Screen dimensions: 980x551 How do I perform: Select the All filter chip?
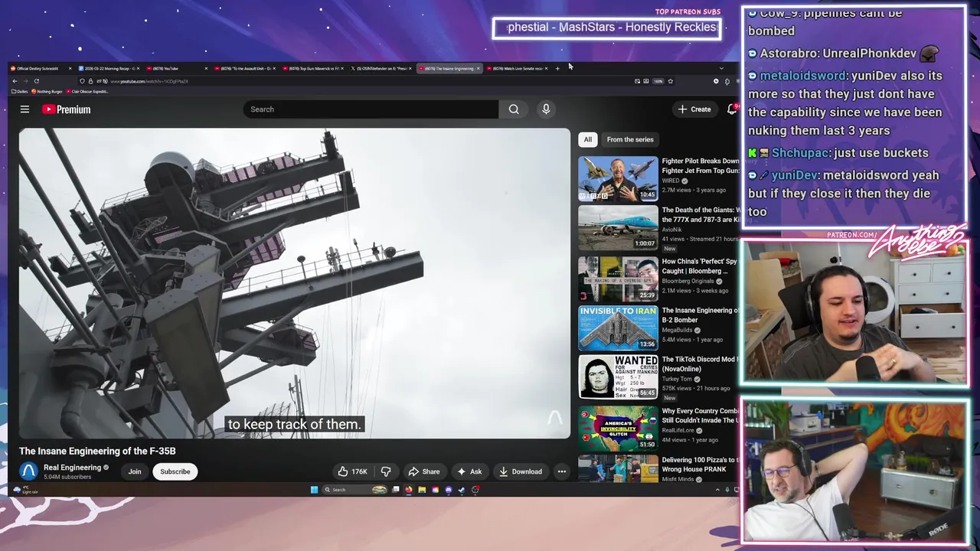587,139
